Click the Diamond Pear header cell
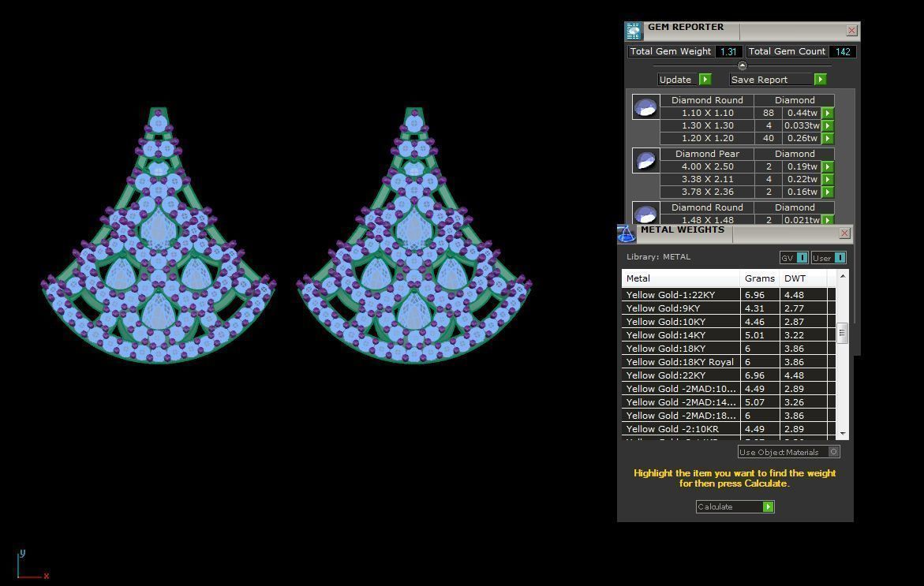This screenshot has width=924, height=586. (707, 154)
